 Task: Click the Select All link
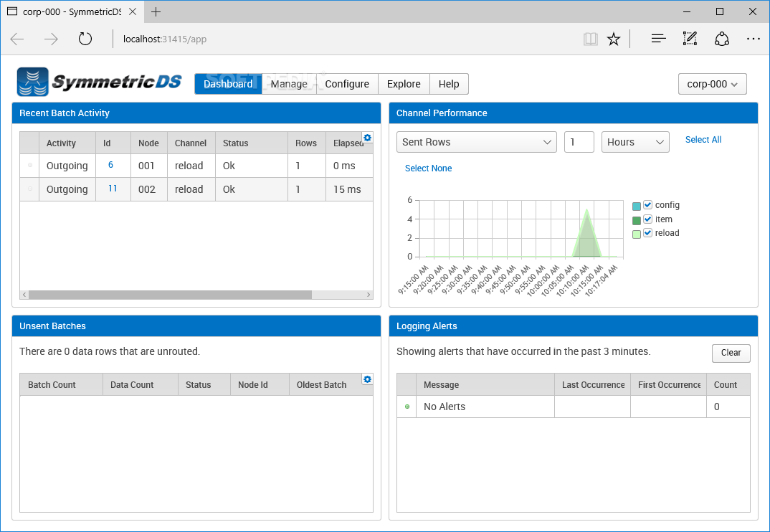click(703, 140)
